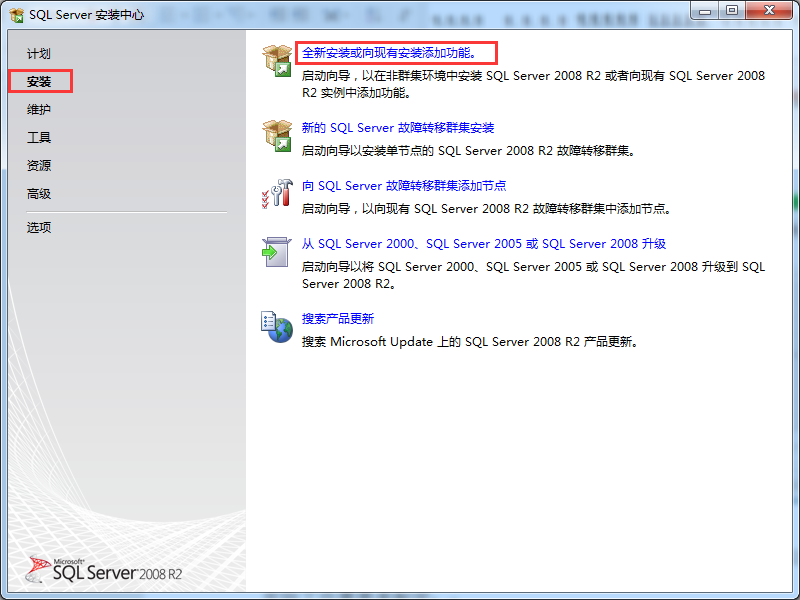
Task: Maximize the SQL Server 安装中心 window
Action: coord(732,11)
